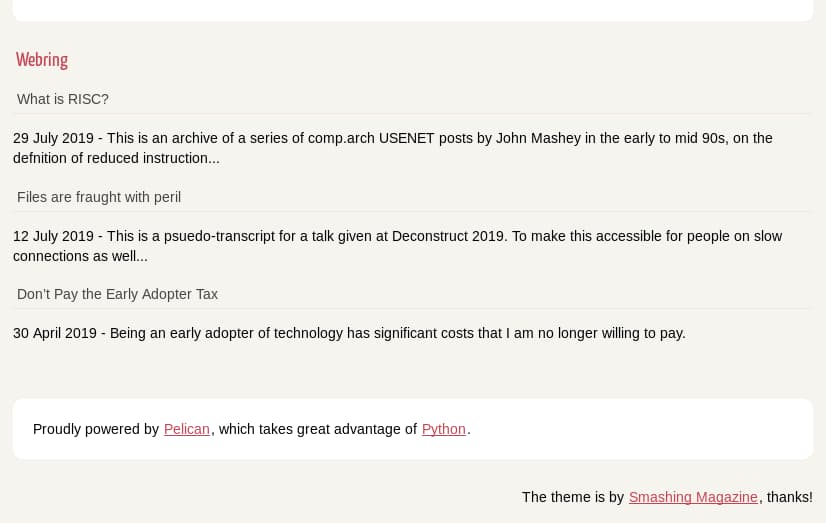Click "which takes great advantage of" footer text
Image resolution: width=826 pixels, height=523 pixels.
point(318,429)
